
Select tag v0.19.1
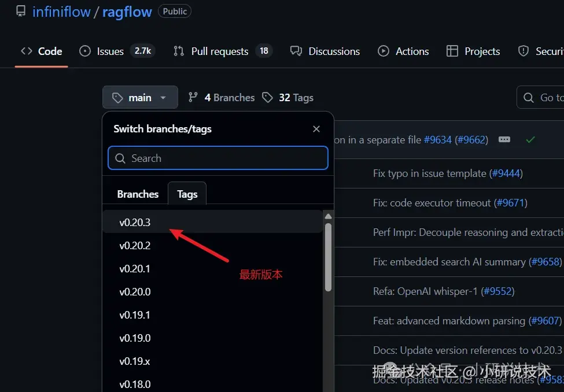[x=212, y=315]
